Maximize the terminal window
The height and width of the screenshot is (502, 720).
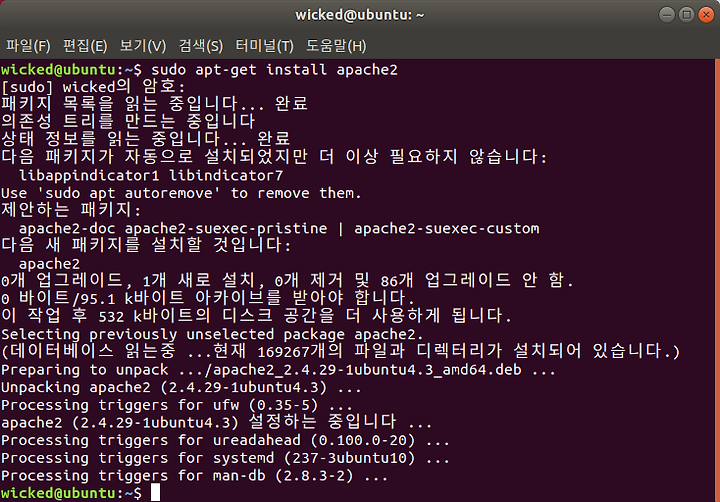coord(686,15)
